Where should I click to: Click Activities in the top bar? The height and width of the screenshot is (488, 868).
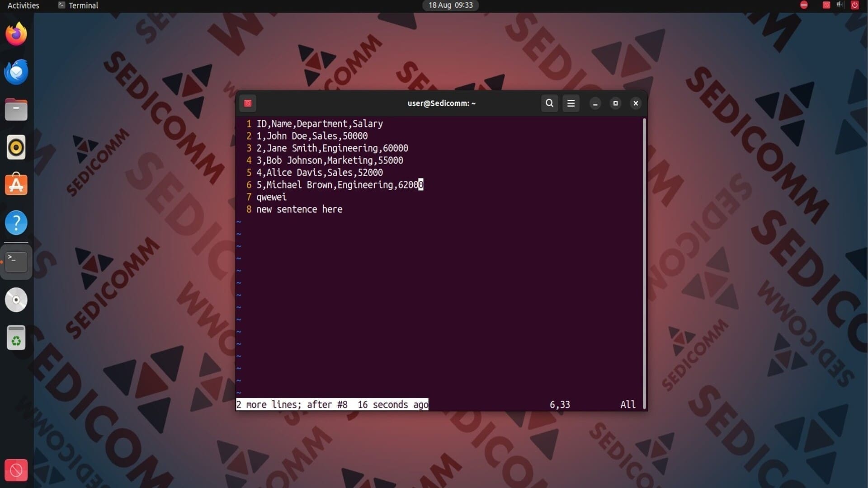pyautogui.click(x=24, y=5)
